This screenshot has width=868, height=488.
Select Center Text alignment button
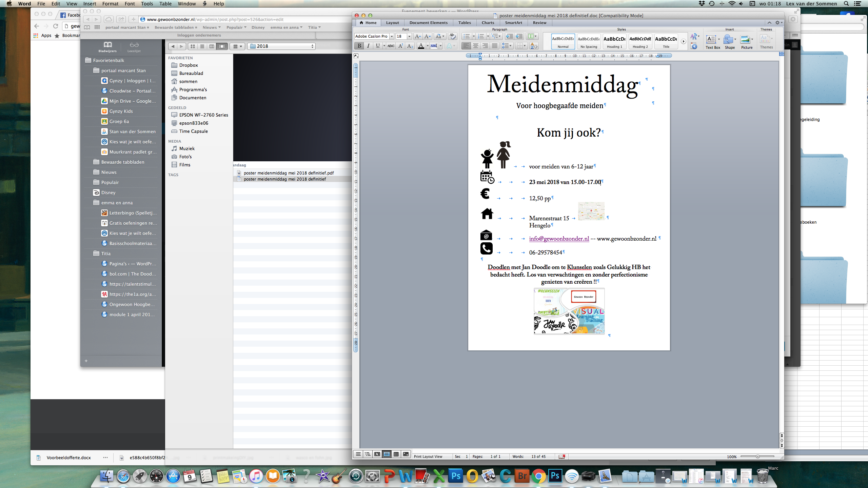(476, 46)
